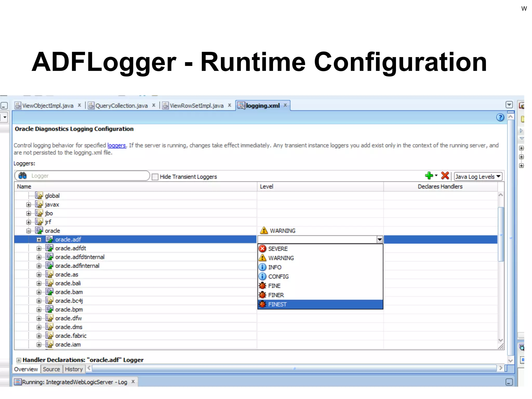Close the logging.xml tab
Screen dimensions: 532x399
[285, 105]
